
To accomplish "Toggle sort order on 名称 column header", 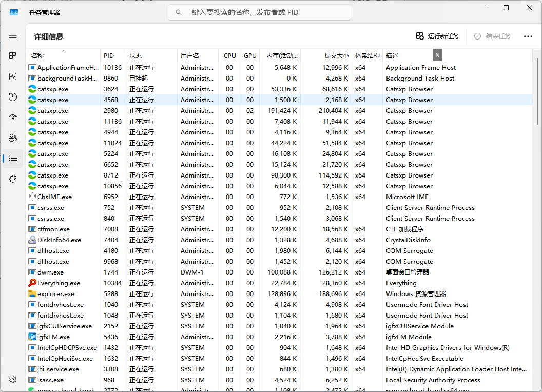I will 63,55.
